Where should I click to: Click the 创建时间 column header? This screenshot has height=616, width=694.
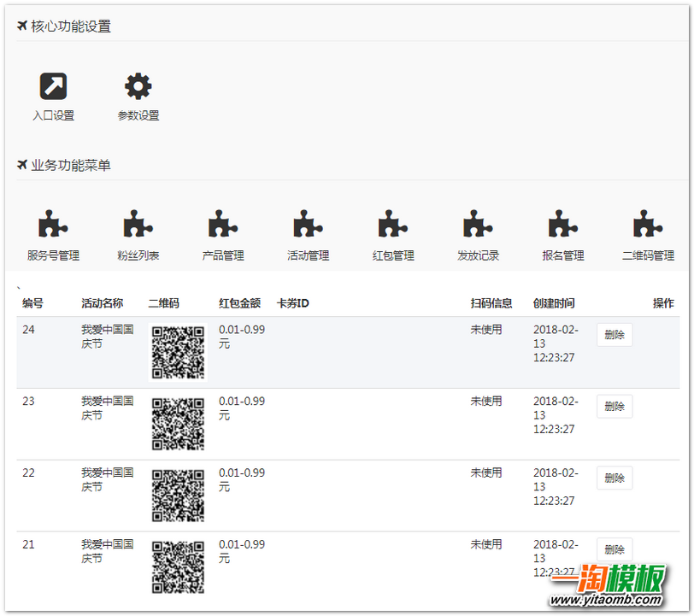[x=554, y=303]
